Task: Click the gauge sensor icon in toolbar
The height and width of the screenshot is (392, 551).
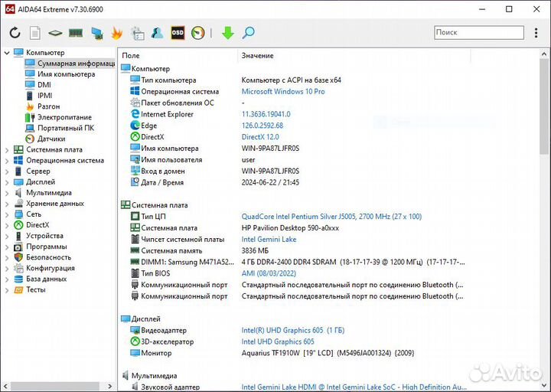Action: pos(198,33)
